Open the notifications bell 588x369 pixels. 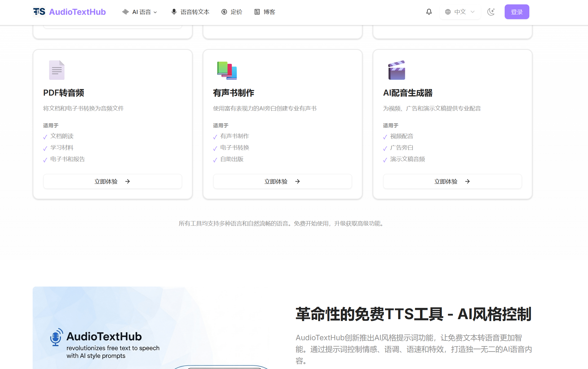pyautogui.click(x=429, y=12)
